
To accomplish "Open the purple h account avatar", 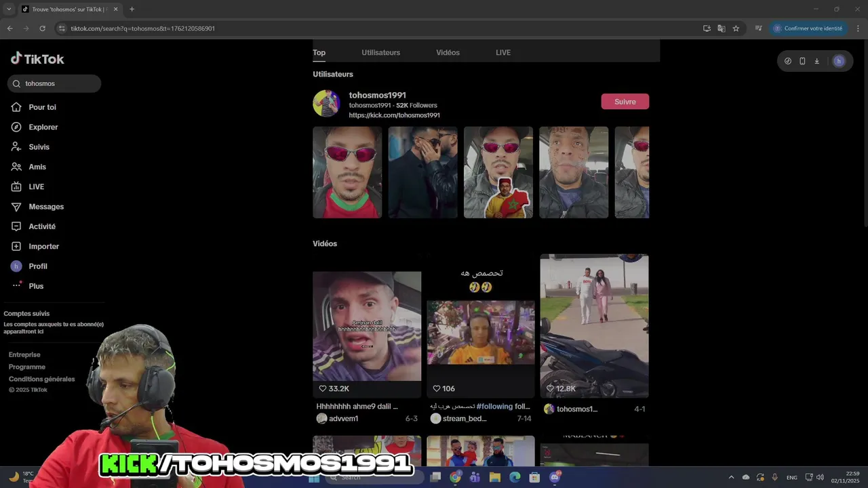I will pos(839,61).
